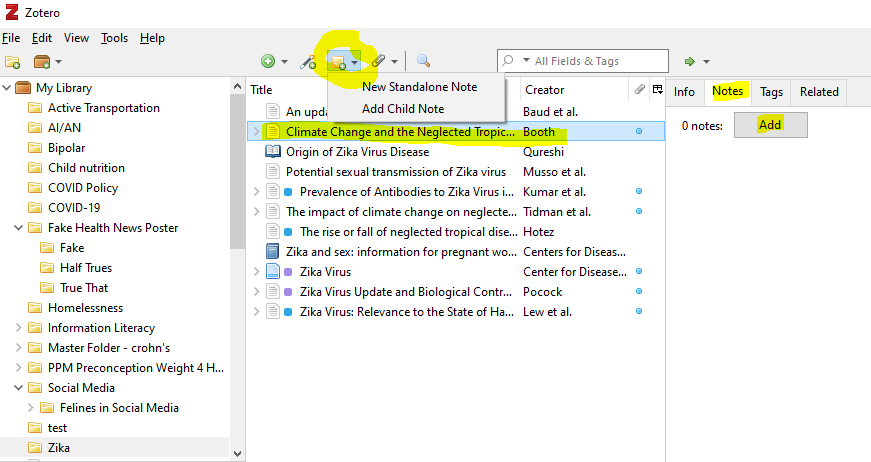Select the Baud et al. item row
Image resolution: width=871 pixels, height=462 pixels.
pyautogui.click(x=455, y=112)
